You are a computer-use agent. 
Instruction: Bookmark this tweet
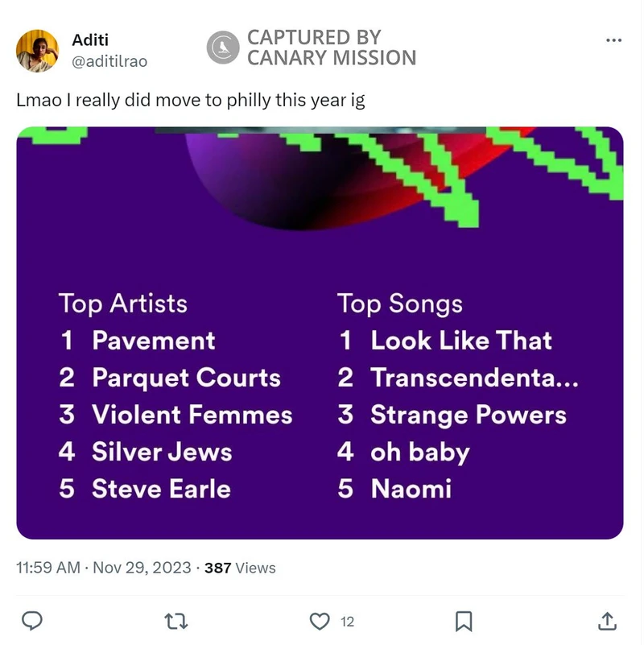click(464, 621)
